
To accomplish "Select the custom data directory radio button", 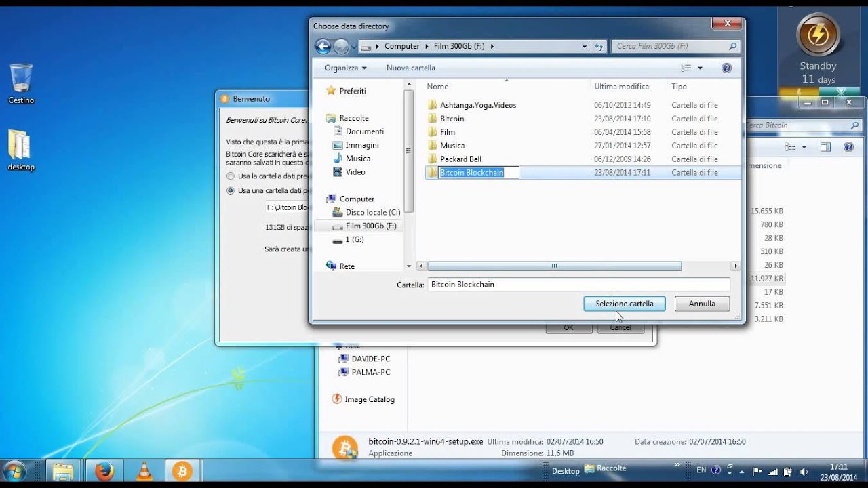I will tap(231, 191).
